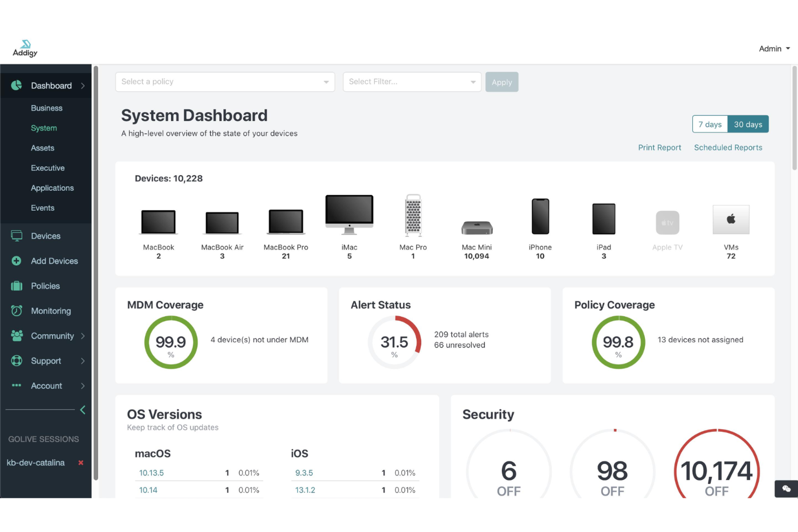Select the Mac Mini device icon
Image resolution: width=798 pixels, height=532 pixels.
[477, 227]
